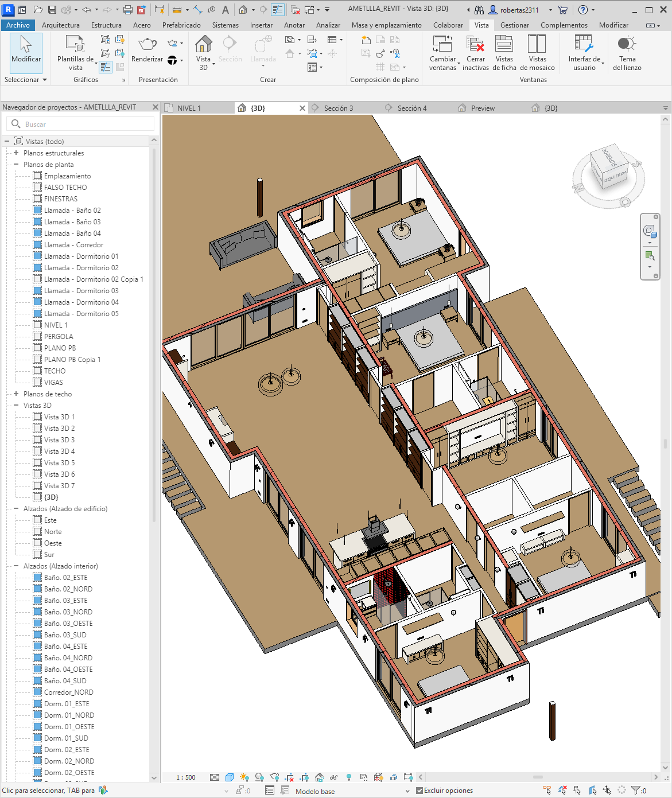Toggle select pinned elements icon in status bar
Image resolution: width=672 pixels, height=798 pixels.
tap(577, 790)
